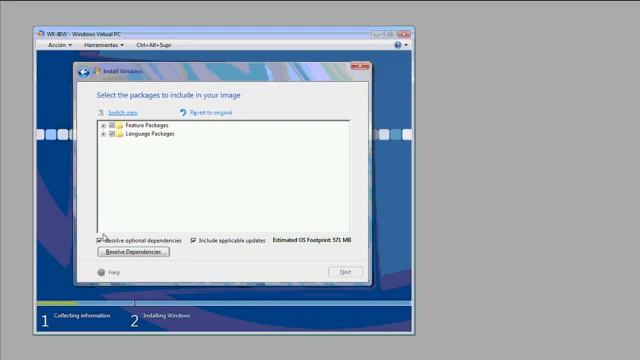Click the Estimated OS Footprint text
Image resolution: width=640 pixels, height=360 pixels.
[x=312, y=240]
